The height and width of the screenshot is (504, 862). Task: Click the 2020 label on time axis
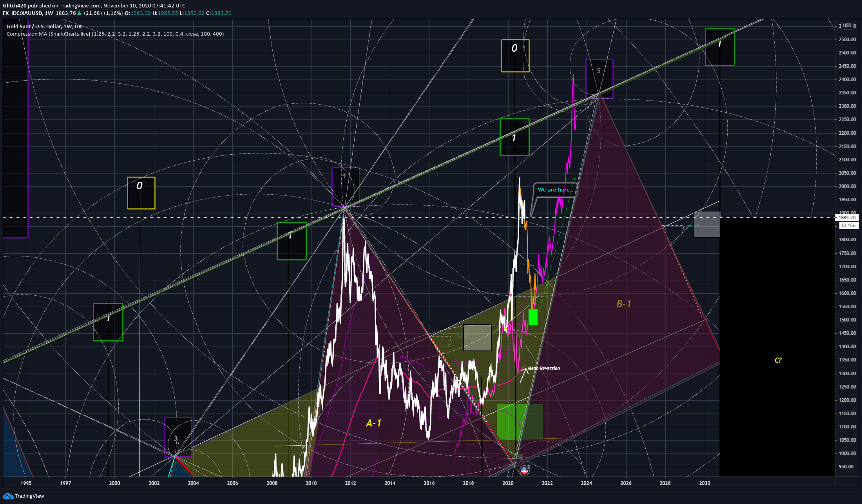point(508,483)
